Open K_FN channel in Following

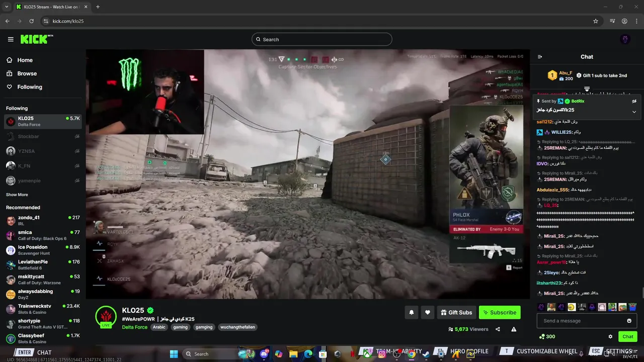pyautogui.click(x=43, y=165)
